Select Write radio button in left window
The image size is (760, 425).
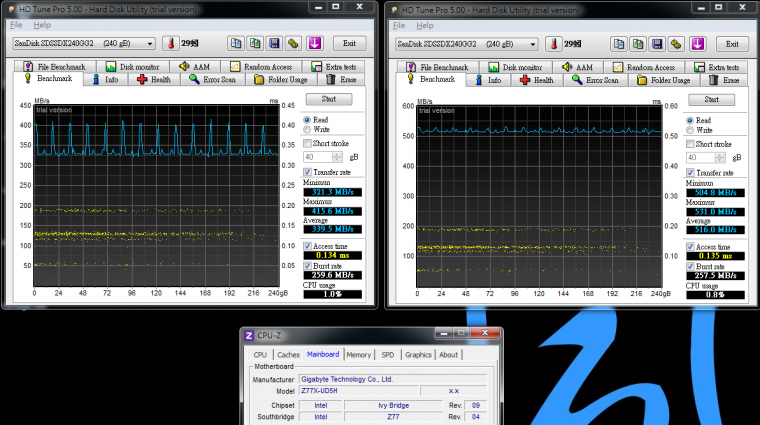(x=307, y=130)
